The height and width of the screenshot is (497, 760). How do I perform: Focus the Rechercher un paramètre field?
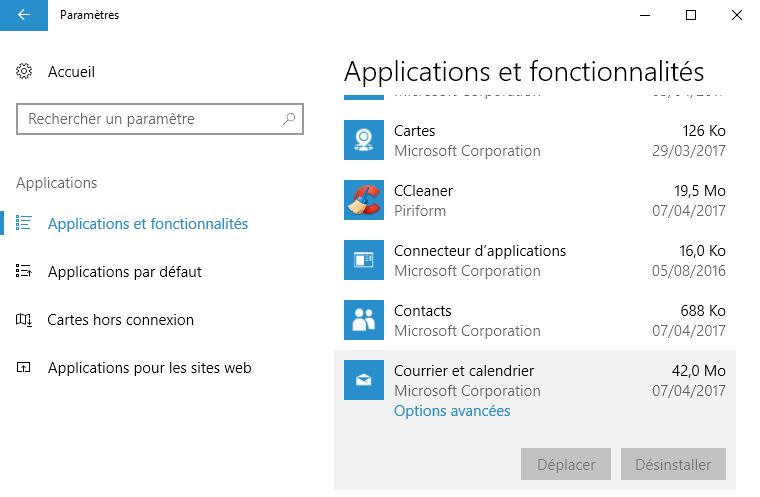160,119
